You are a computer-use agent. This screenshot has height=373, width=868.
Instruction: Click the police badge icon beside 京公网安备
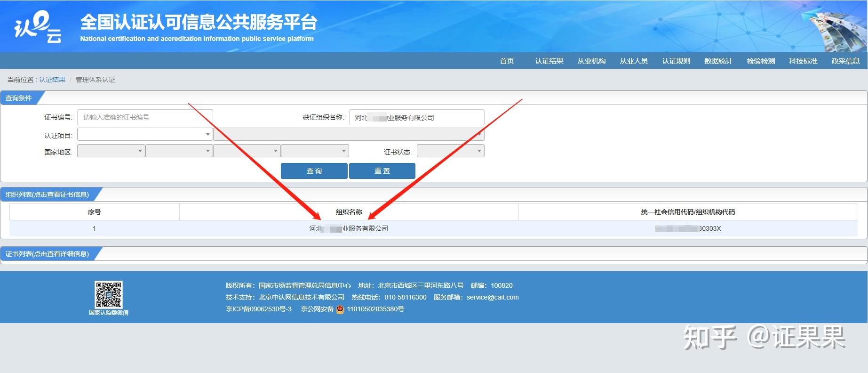[340, 309]
